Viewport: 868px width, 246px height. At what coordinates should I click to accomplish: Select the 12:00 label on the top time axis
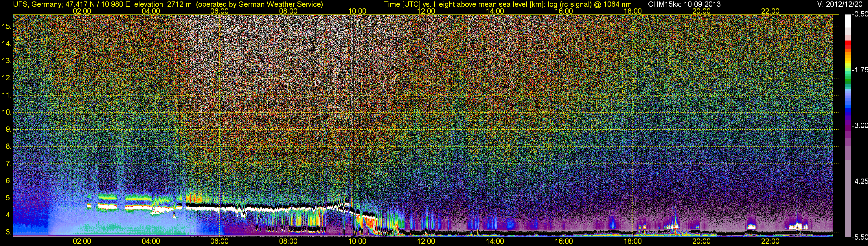[x=426, y=11]
